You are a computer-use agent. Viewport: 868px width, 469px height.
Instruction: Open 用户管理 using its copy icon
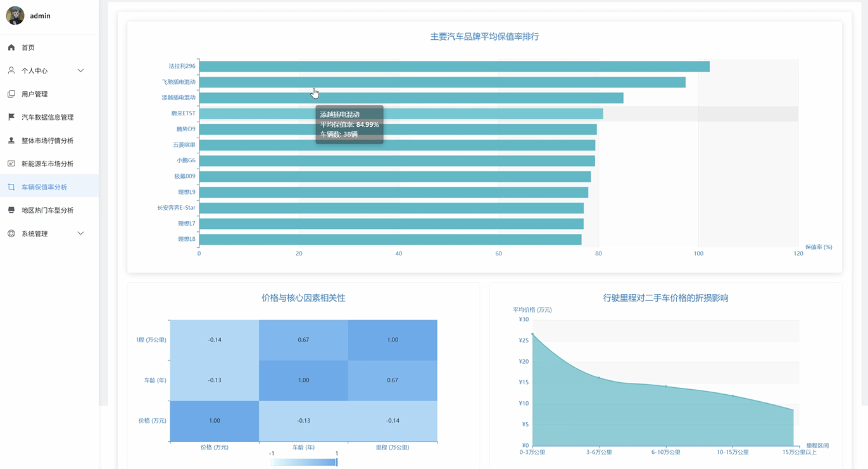point(11,94)
